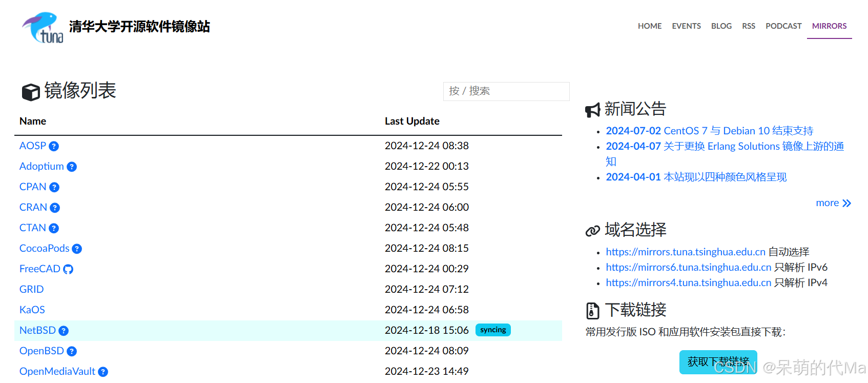Open help icon next to CPAN

pos(54,187)
